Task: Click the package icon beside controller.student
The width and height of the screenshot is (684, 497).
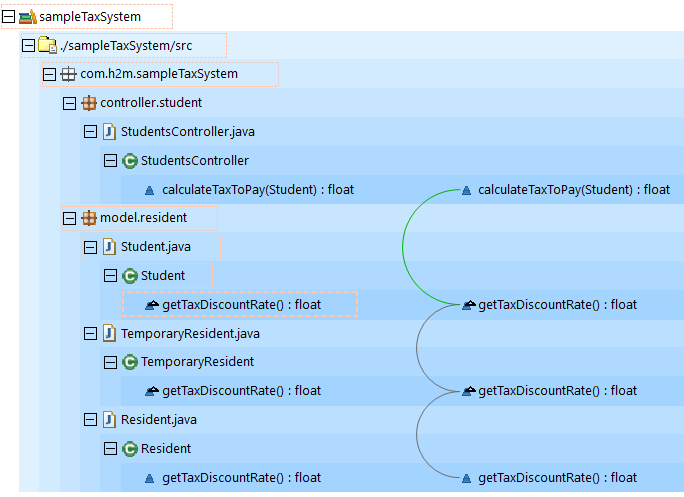Action: (x=89, y=103)
